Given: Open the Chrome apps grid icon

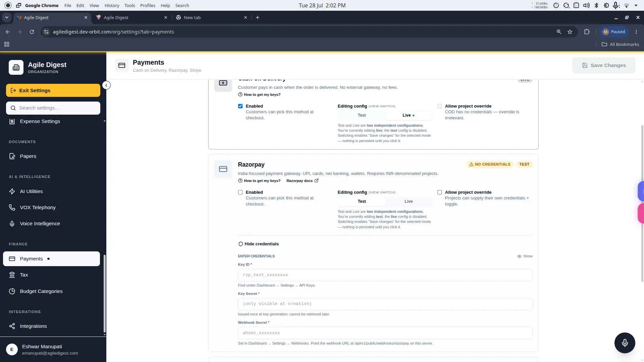Looking at the screenshot, I should click(x=7, y=44).
